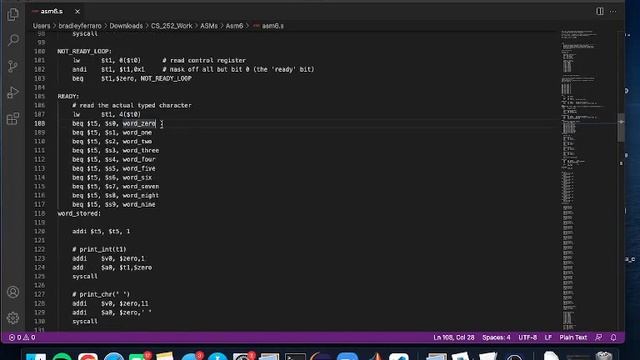Click syscall on line 125
Image resolution: width=640 pixels, height=360 pixels.
pos(85,276)
